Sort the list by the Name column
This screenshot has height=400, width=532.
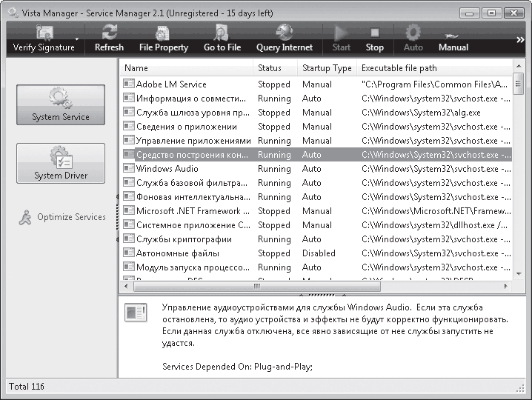coord(186,68)
